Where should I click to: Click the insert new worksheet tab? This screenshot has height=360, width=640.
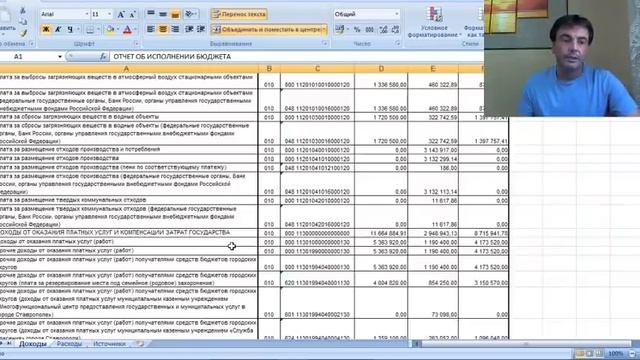140,344
